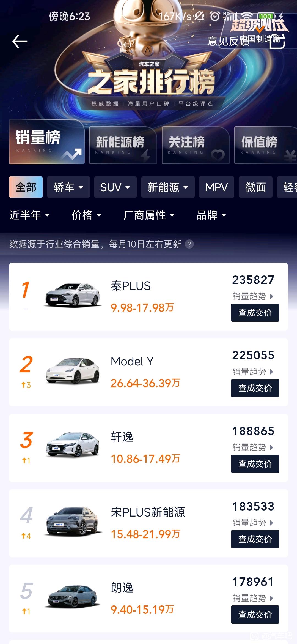
Task: Open 宋PLUS新能源 sales trend arrow
Action: click(x=271, y=523)
